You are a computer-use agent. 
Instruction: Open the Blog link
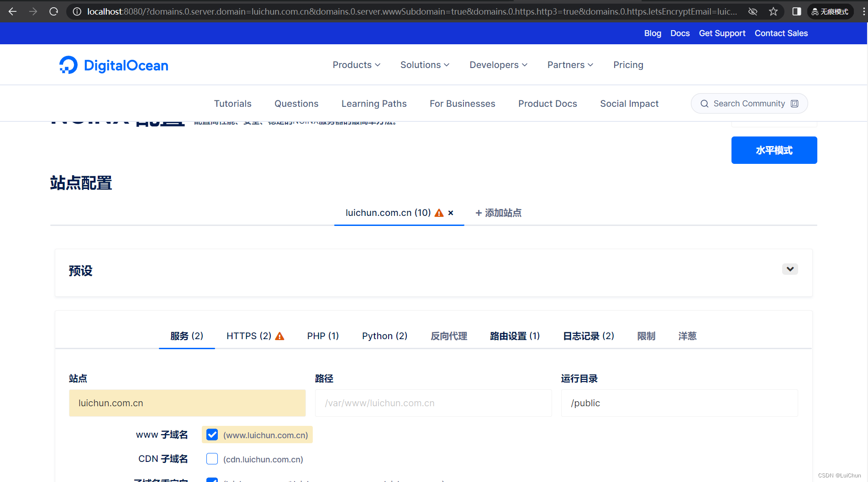click(652, 33)
